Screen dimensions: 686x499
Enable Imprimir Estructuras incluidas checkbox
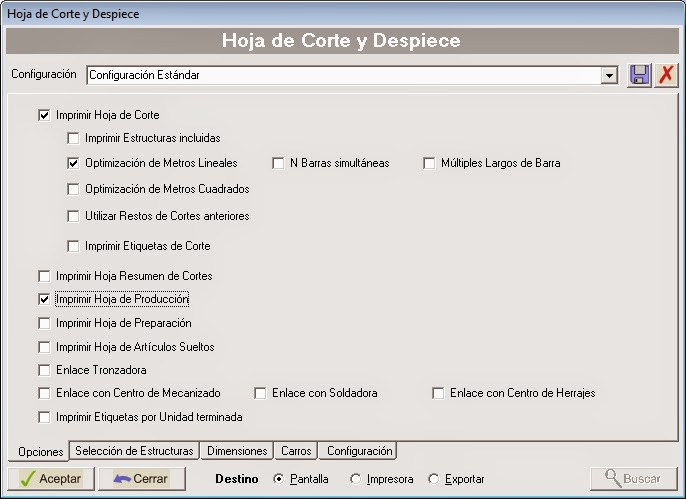pyautogui.click(x=73, y=138)
